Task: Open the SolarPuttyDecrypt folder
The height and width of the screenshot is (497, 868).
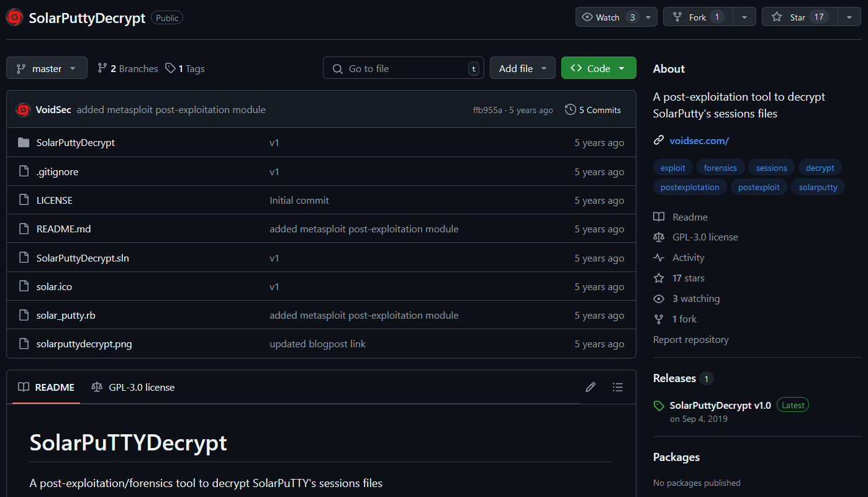Action: 76,143
